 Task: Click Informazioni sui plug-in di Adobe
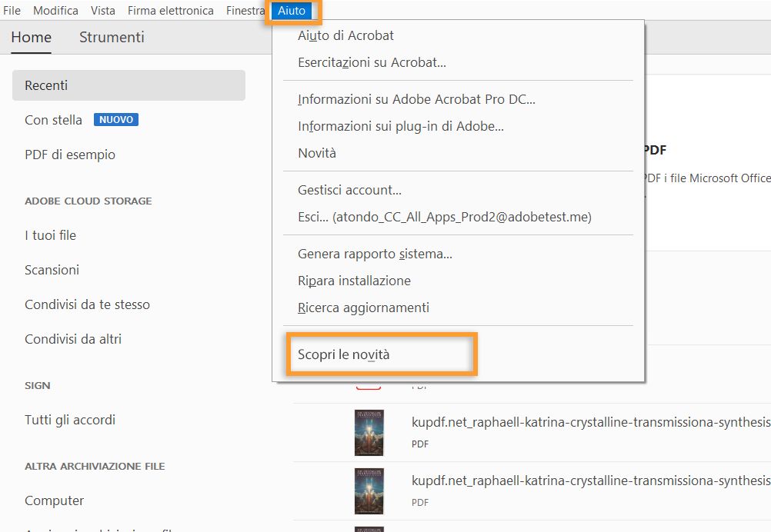401,126
